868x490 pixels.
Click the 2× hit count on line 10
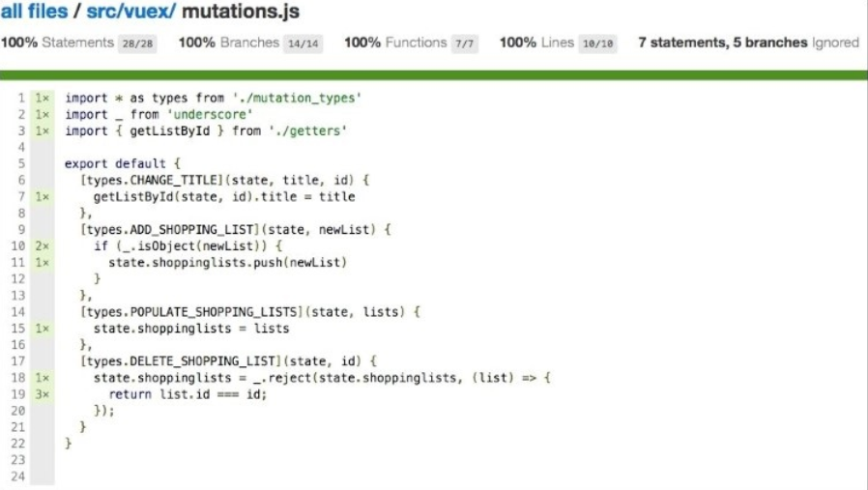(43, 246)
